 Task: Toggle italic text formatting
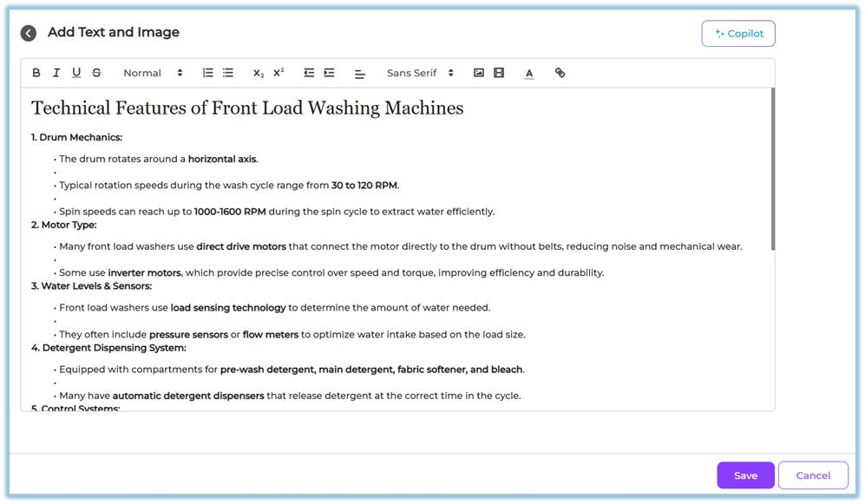coord(56,73)
